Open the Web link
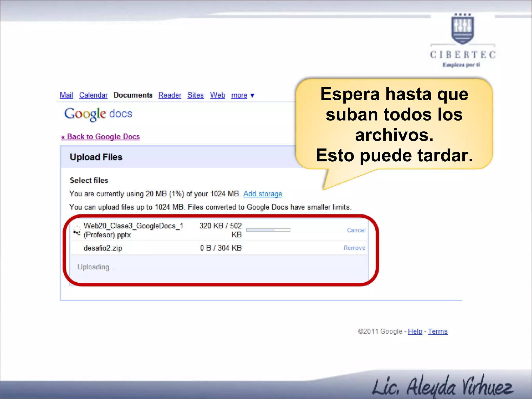This screenshot has height=399, width=532. coord(217,95)
